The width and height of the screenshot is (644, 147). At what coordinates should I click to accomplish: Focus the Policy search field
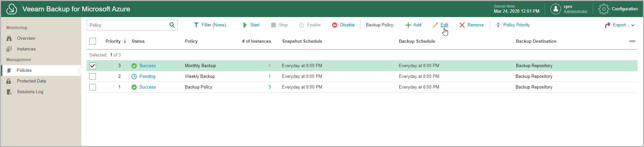point(127,25)
